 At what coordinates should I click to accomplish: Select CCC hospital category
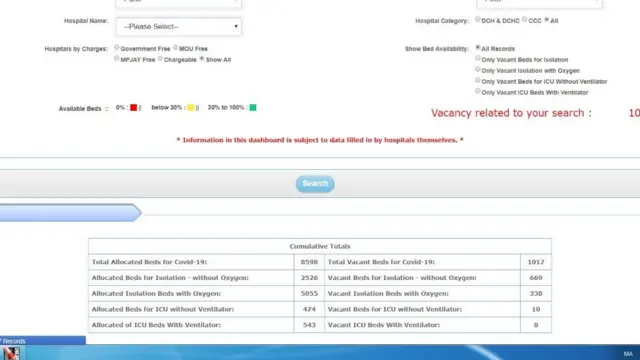click(x=525, y=20)
